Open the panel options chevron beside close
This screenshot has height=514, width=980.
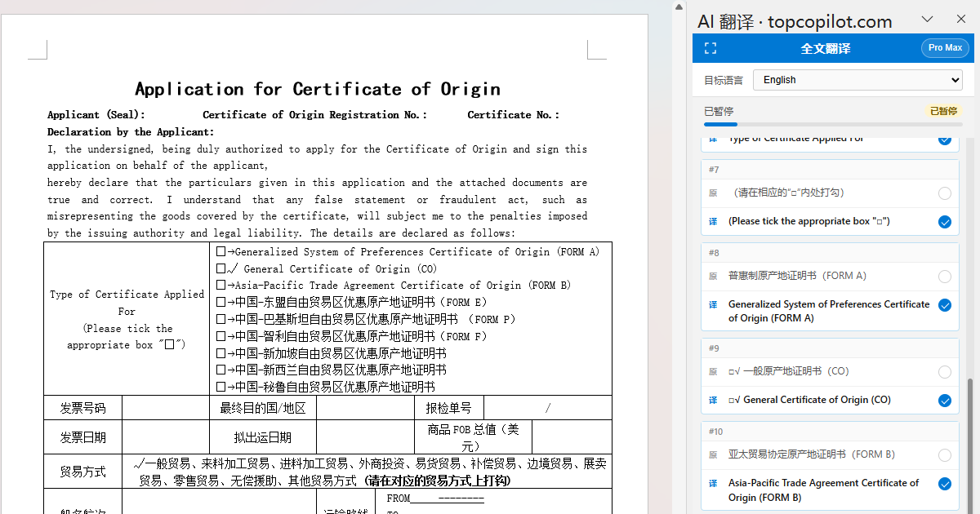[927, 19]
